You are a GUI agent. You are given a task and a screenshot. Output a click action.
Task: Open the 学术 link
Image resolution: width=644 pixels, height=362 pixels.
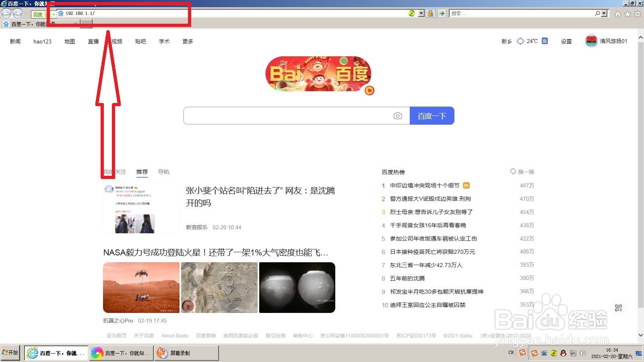coord(164,41)
